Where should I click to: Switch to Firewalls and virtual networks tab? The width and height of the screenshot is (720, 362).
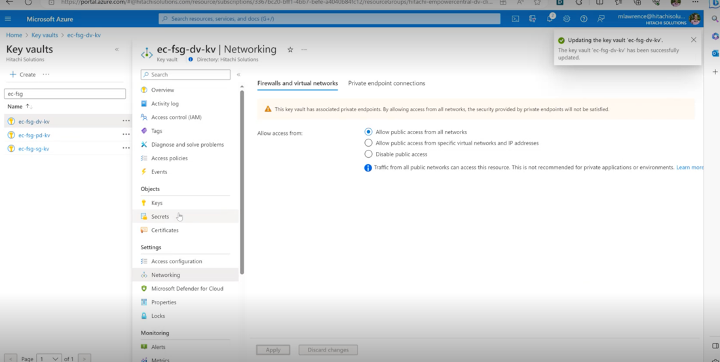[x=298, y=83]
